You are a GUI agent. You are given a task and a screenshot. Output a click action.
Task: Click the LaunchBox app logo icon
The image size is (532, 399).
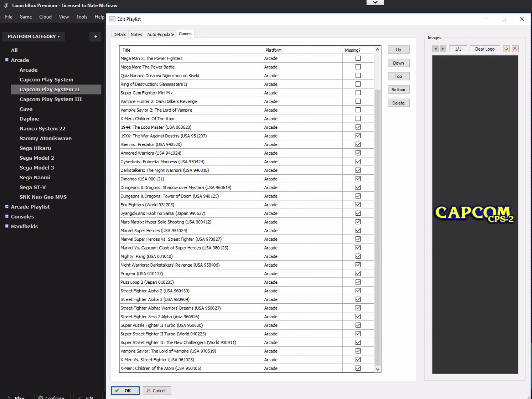click(6, 5)
